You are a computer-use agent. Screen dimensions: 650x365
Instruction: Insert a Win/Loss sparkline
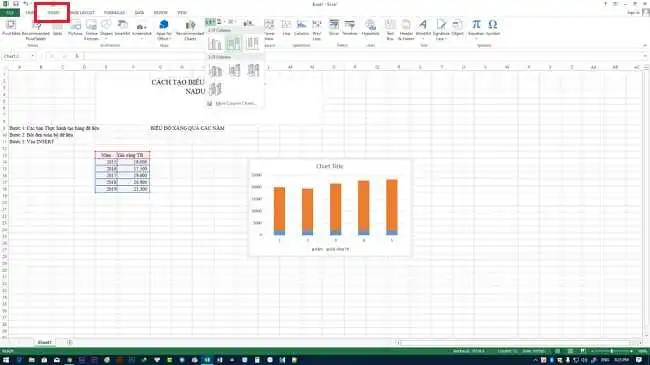(317, 30)
